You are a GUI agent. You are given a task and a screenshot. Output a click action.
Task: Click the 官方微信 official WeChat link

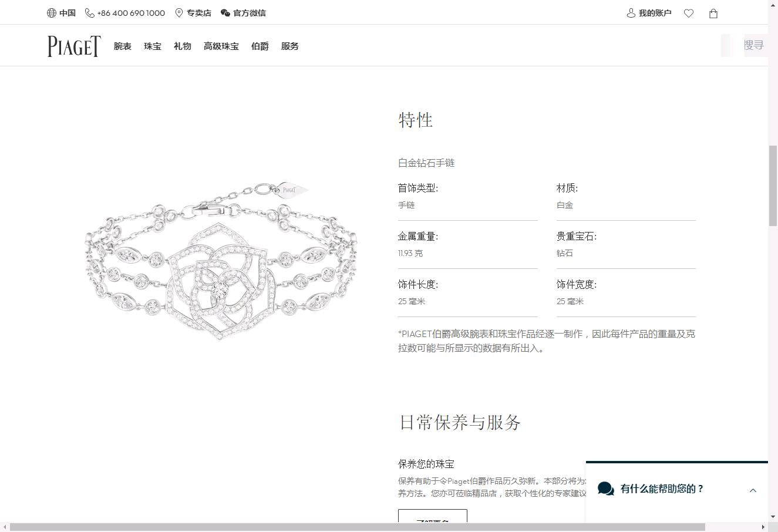[x=250, y=13]
